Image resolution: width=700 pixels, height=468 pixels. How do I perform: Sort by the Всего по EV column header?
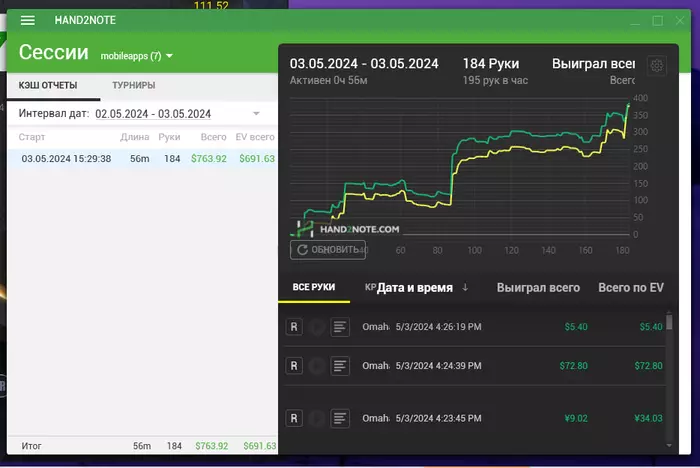631,288
